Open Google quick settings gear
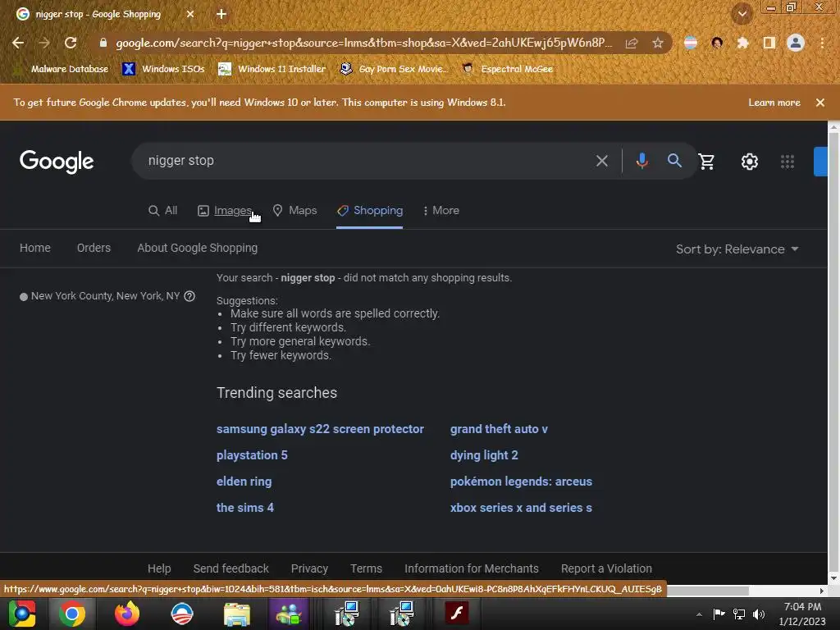Viewport: 840px width, 630px height. (x=750, y=162)
